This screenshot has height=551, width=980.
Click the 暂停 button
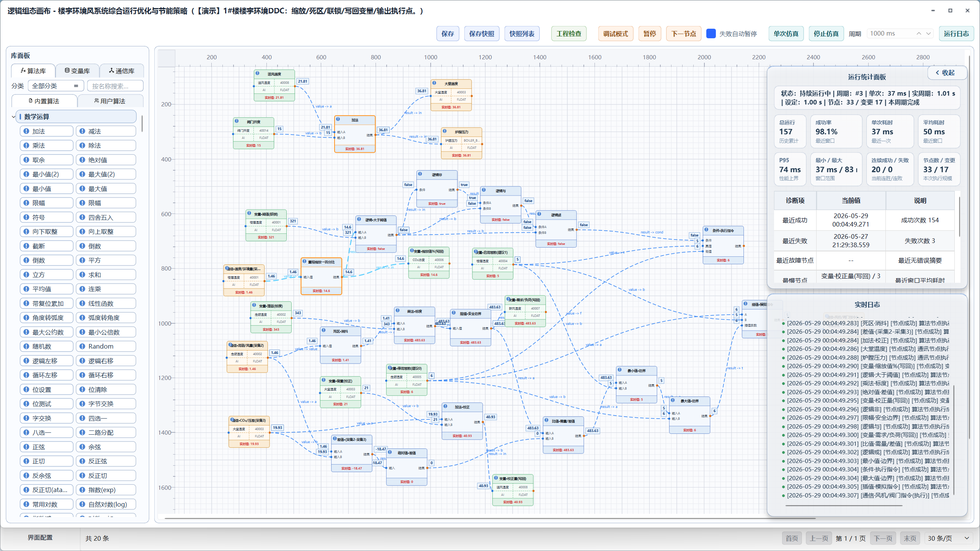tap(650, 34)
